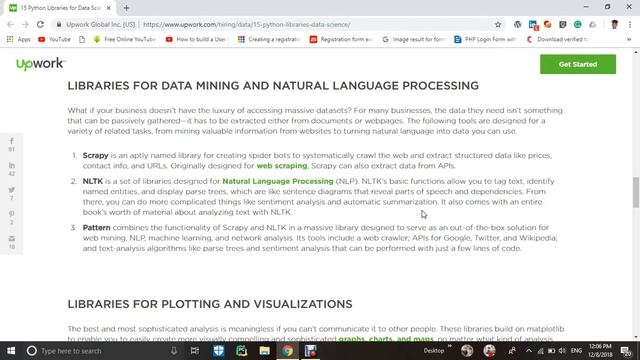Image resolution: width=640 pixels, height=360 pixels.
Task: Open the Chrome menu three-dots icon
Action: click(x=630, y=24)
